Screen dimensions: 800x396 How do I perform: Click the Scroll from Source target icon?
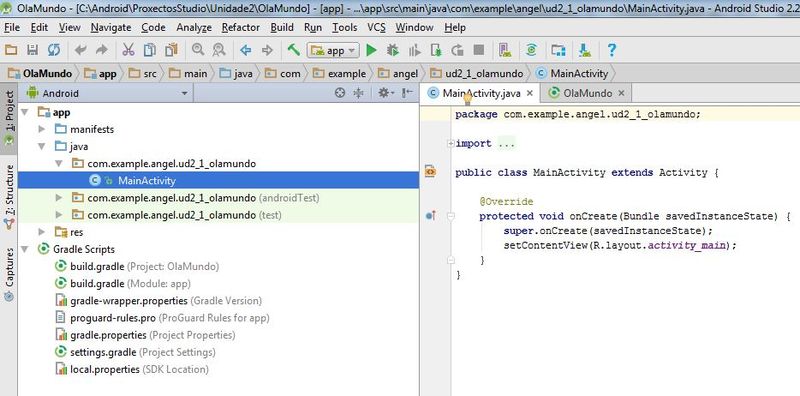340,93
